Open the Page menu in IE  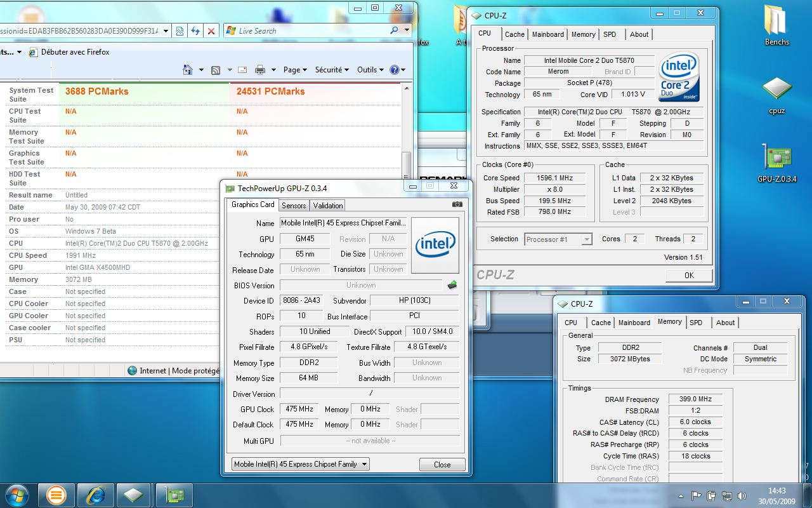(295, 70)
